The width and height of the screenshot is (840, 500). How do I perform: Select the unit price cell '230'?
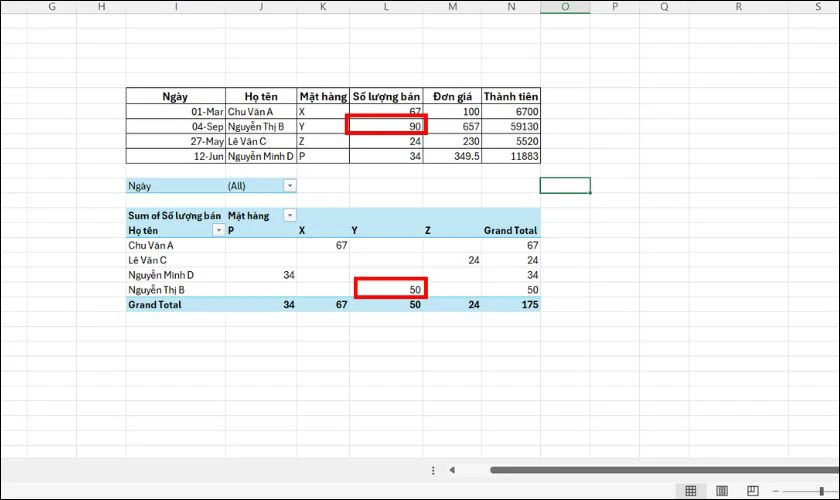coord(452,141)
